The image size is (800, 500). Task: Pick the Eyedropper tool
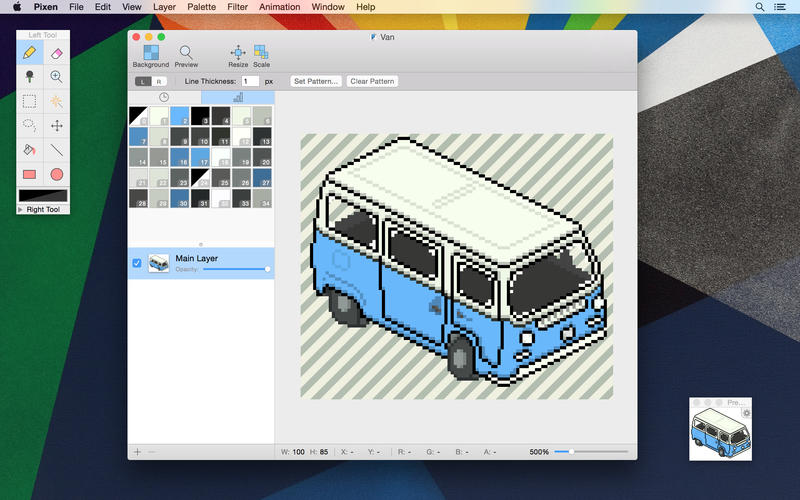(30, 77)
